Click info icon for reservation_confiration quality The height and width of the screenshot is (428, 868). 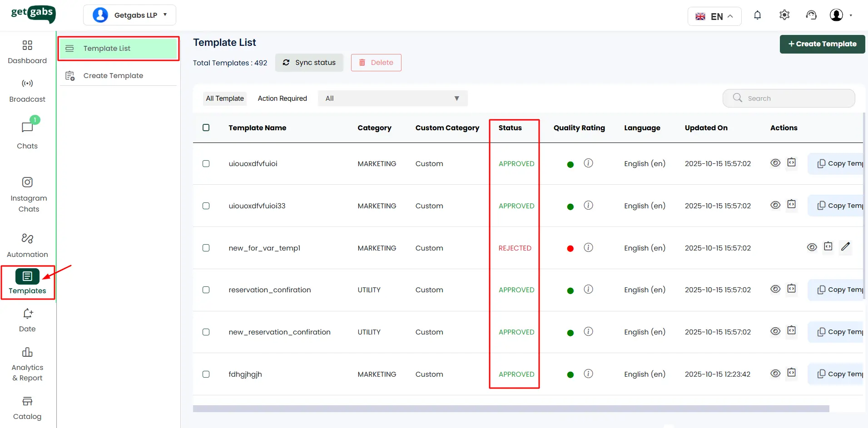tap(588, 290)
